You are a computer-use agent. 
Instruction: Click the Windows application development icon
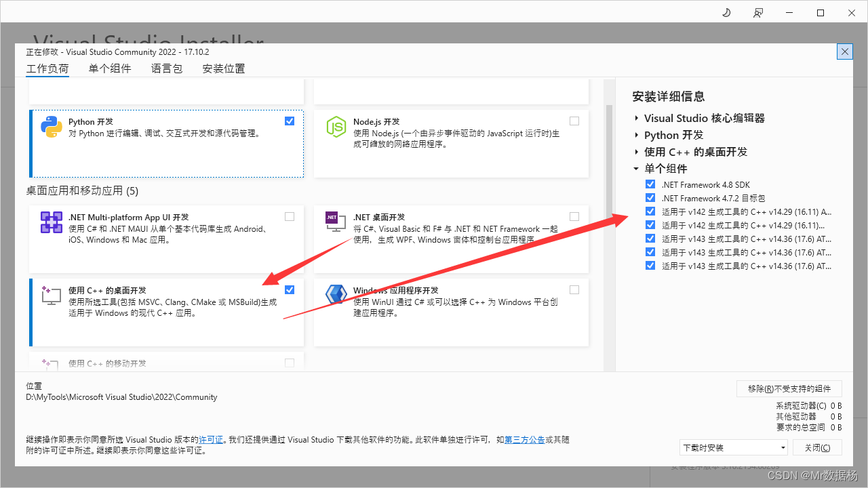(x=336, y=295)
